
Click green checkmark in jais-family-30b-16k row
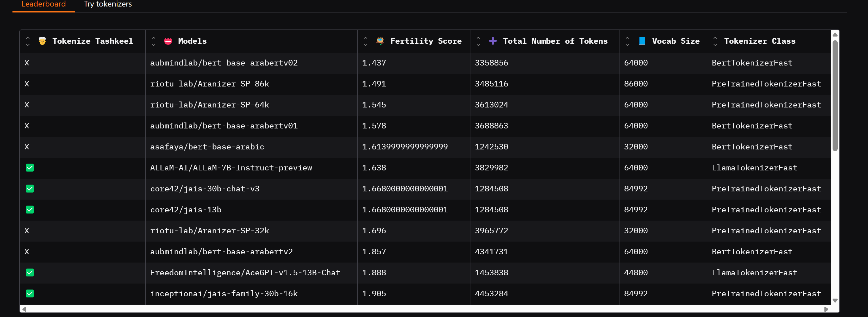[x=30, y=293]
